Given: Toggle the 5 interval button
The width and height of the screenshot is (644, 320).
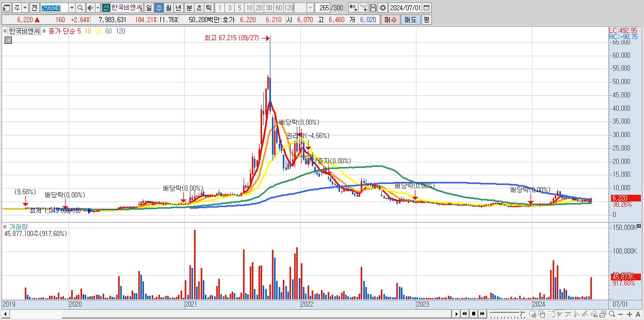Looking at the screenshot, I should tap(239, 8).
